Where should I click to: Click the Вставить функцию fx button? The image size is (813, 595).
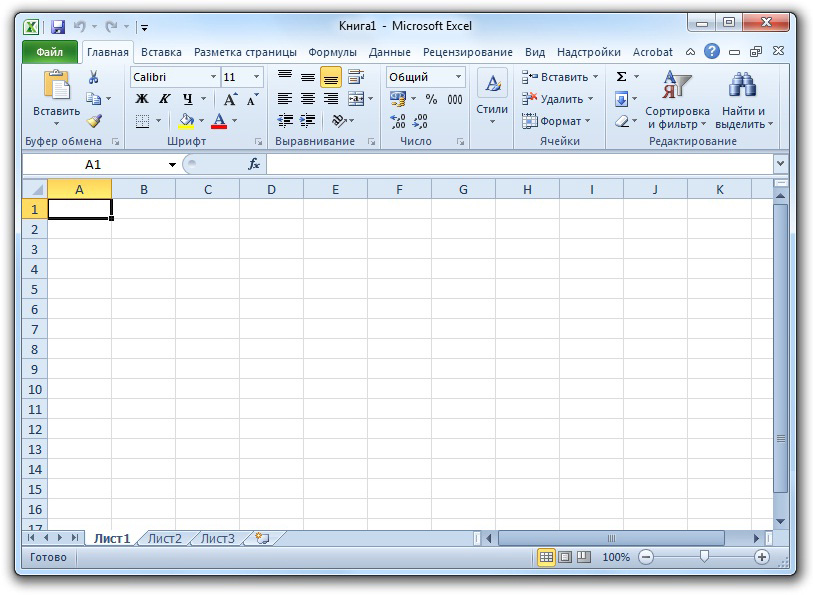coord(252,163)
